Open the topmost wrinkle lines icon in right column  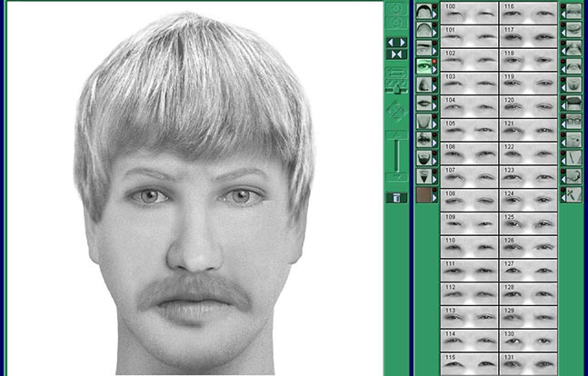pos(573,11)
